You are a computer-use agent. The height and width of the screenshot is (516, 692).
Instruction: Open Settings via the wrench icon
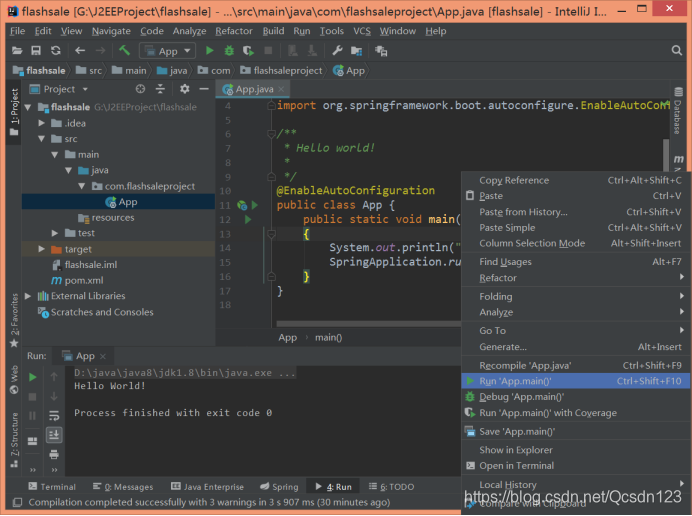[x=337, y=51]
